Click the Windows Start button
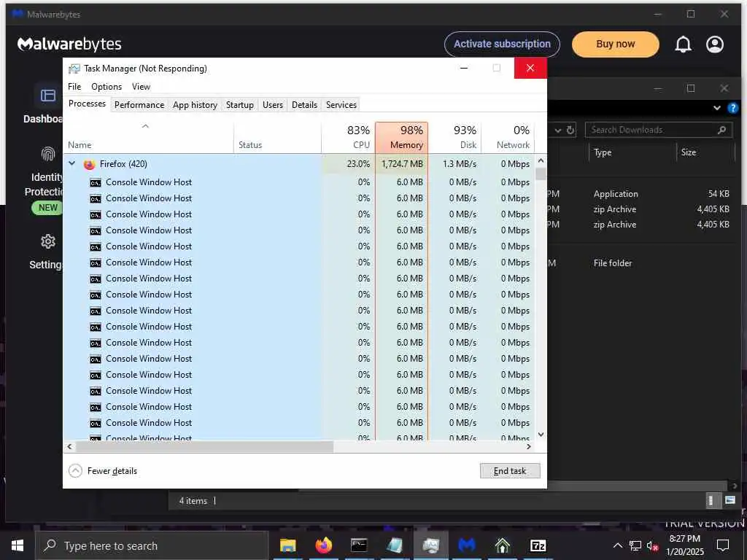The width and height of the screenshot is (747, 560). point(18,545)
